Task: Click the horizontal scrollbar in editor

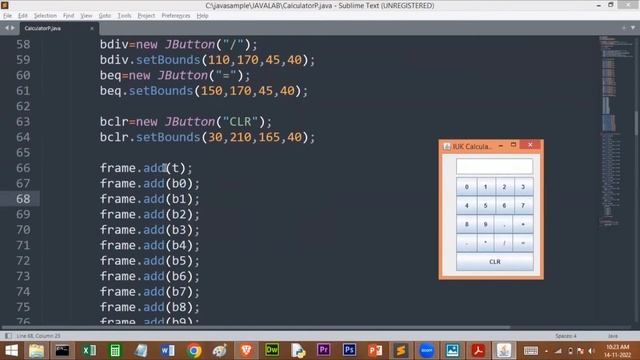Action: point(256,327)
